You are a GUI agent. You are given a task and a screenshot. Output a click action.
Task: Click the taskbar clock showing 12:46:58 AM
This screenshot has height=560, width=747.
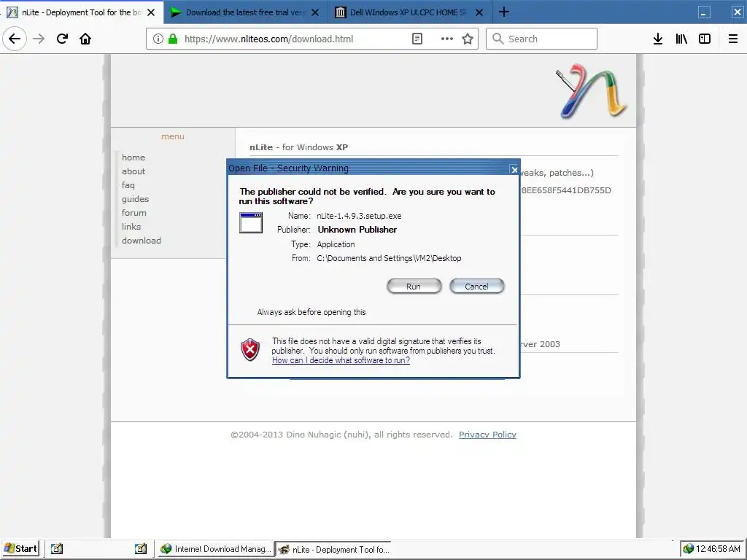(718, 549)
